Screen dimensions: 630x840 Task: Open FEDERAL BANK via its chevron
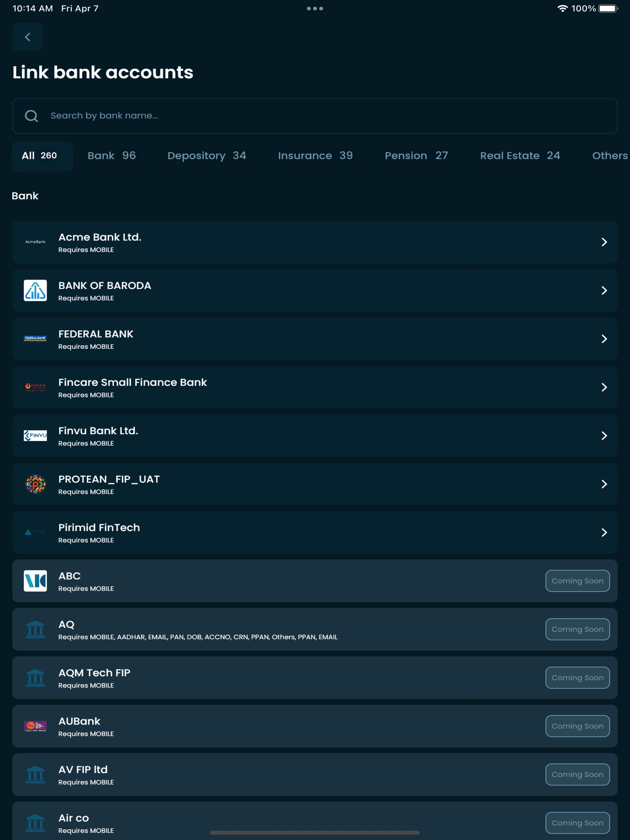604,339
